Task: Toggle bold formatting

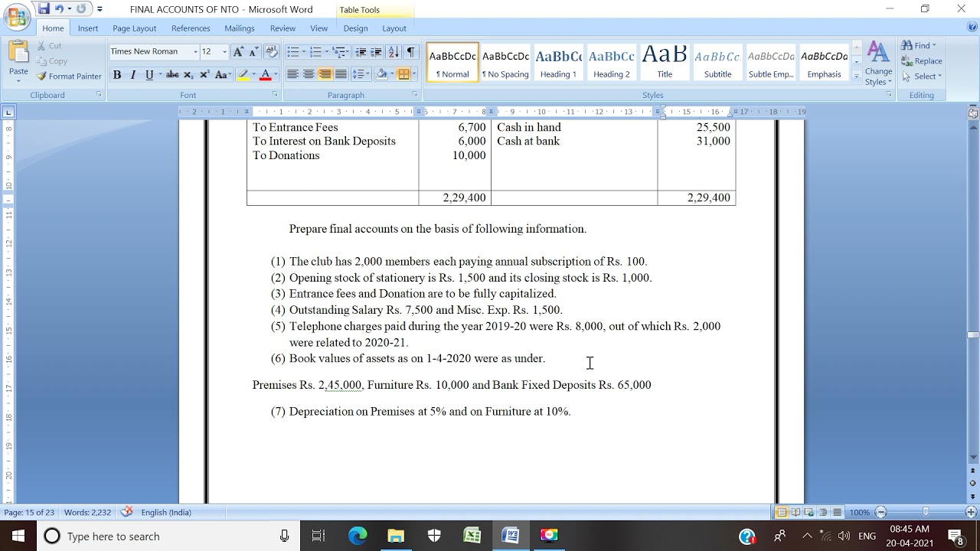Action: pos(117,74)
